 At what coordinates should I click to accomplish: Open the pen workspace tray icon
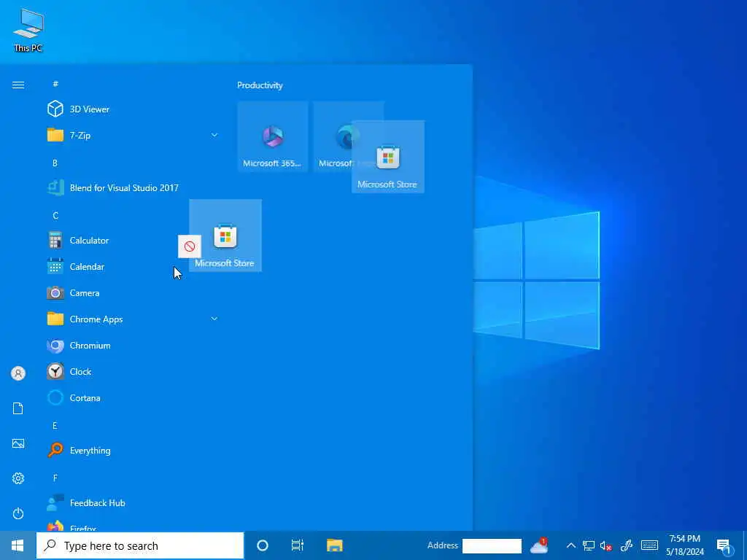(626, 545)
